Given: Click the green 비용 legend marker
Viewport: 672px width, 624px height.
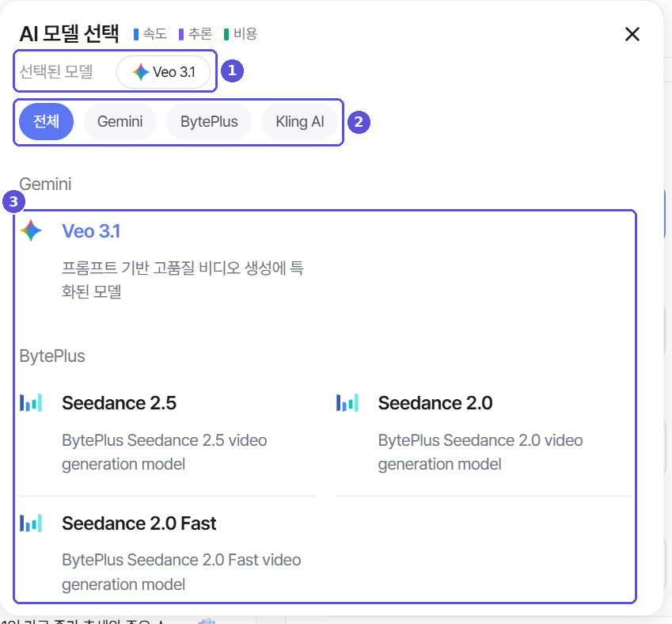Looking at the screenshot, I should [x=226, y=34].
